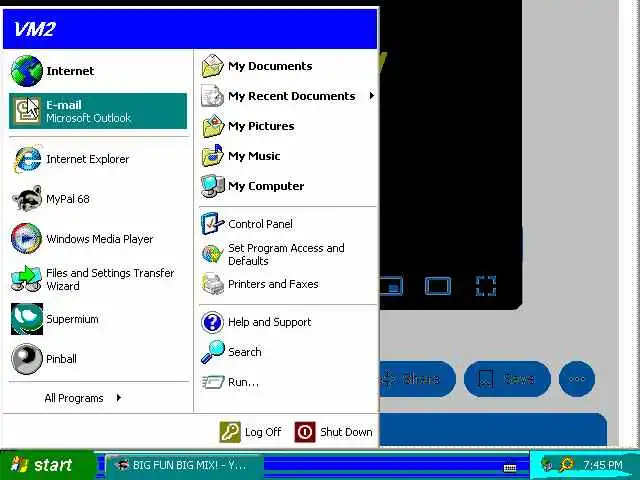Click the My Pictures label
640x480 pixels.
261,126
